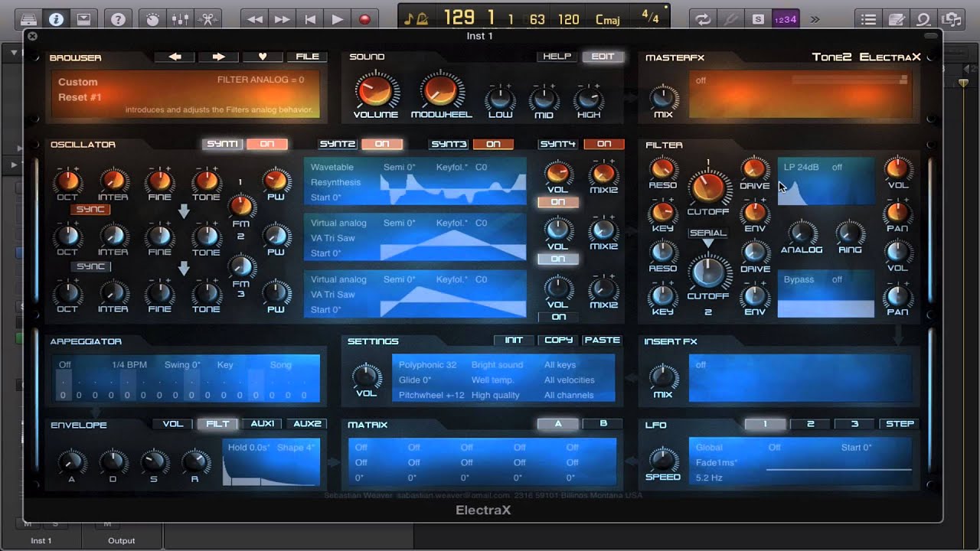Click the red Record button
The width and height of the screenshot is (980, 551).
coord(364,19)
